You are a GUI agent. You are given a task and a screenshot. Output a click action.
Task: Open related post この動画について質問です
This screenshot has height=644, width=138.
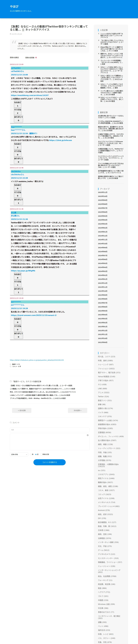tap(42, 389)
